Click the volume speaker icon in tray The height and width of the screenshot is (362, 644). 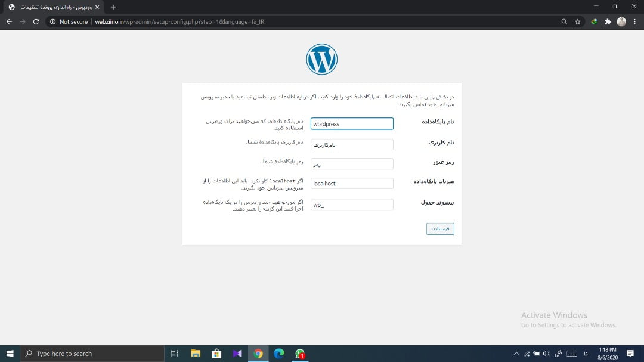click(x=546, y=354)
